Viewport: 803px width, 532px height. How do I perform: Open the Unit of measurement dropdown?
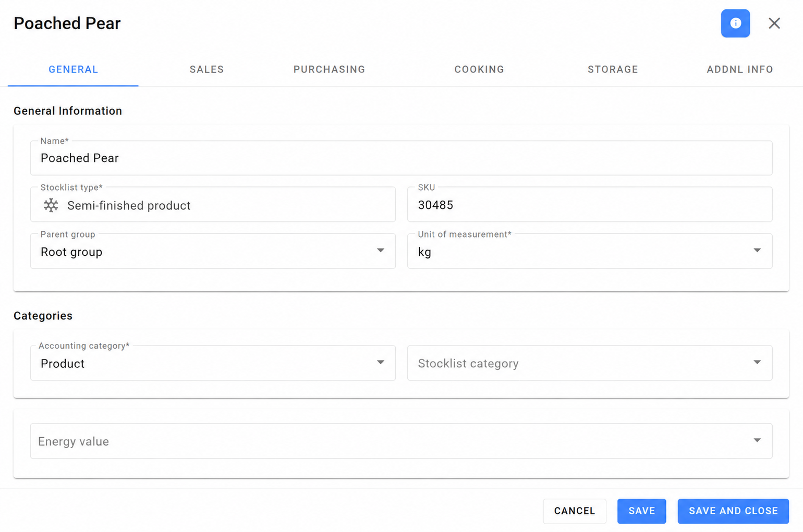point(590,252)
